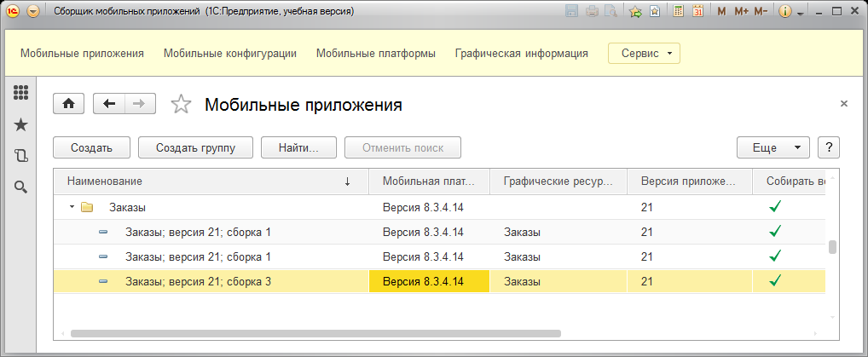The image size is (868, 357).
Task: Click the Создать button
Action: click(91, 147)
